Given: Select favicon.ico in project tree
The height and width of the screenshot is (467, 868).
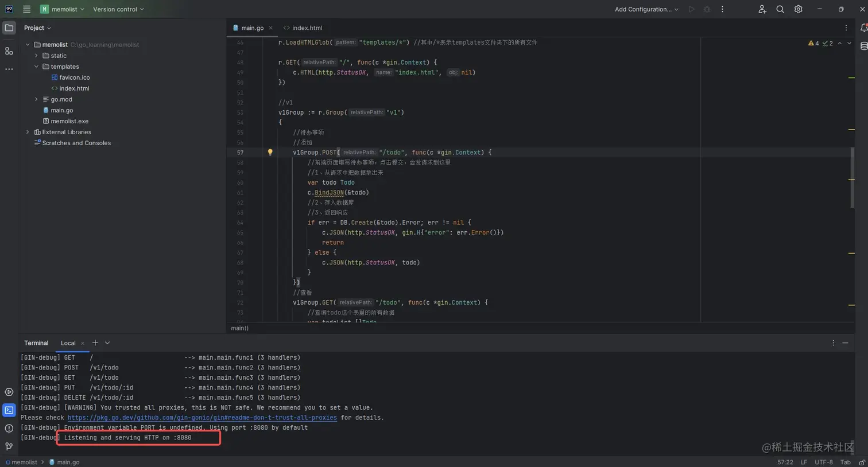Looking at the screenshot, I should 71,77.
